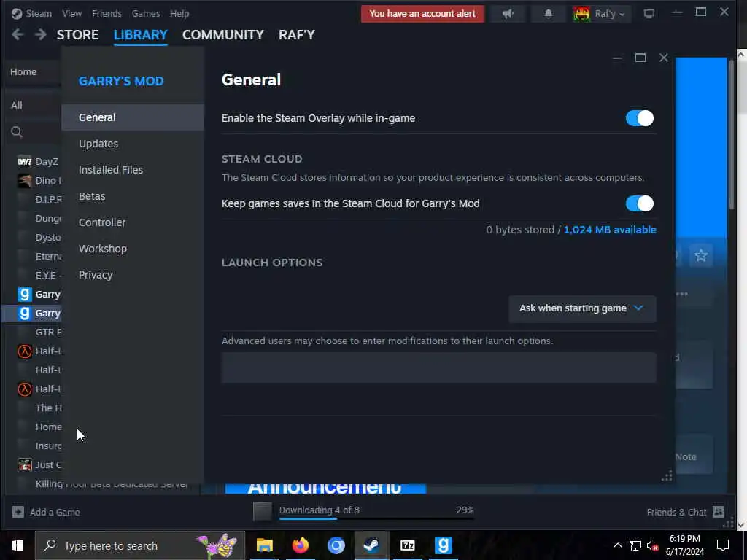Open the Games menu
Image resolution: width=747 pixels, height=560 pixels.
point(146,13)
